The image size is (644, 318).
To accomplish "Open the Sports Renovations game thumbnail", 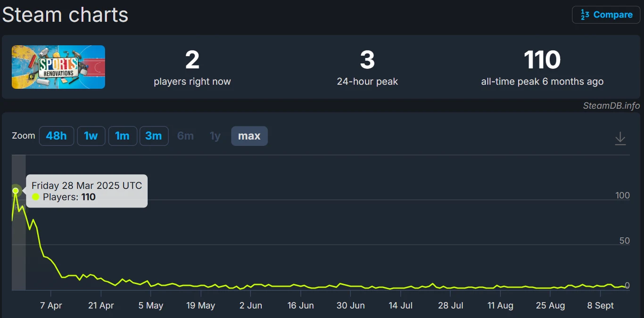I will [58, 67].
